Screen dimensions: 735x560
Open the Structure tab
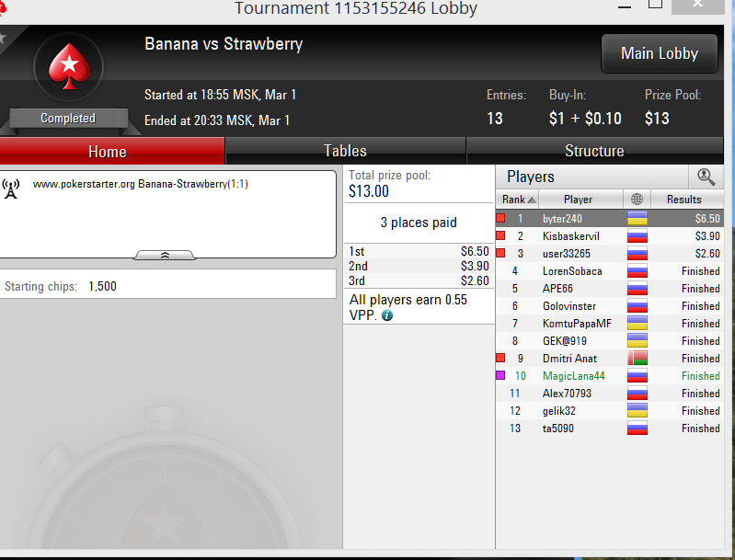point(595,151)
